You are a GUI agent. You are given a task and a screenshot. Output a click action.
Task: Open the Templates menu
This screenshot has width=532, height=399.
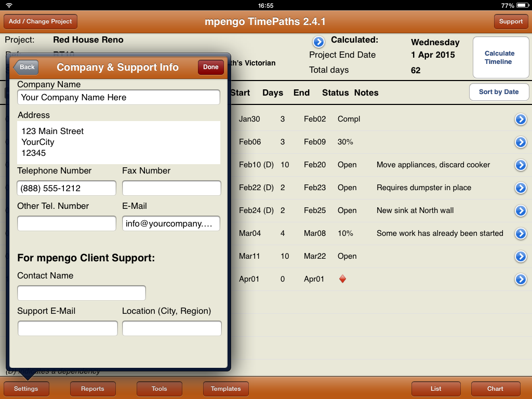[x=225, y=389]
